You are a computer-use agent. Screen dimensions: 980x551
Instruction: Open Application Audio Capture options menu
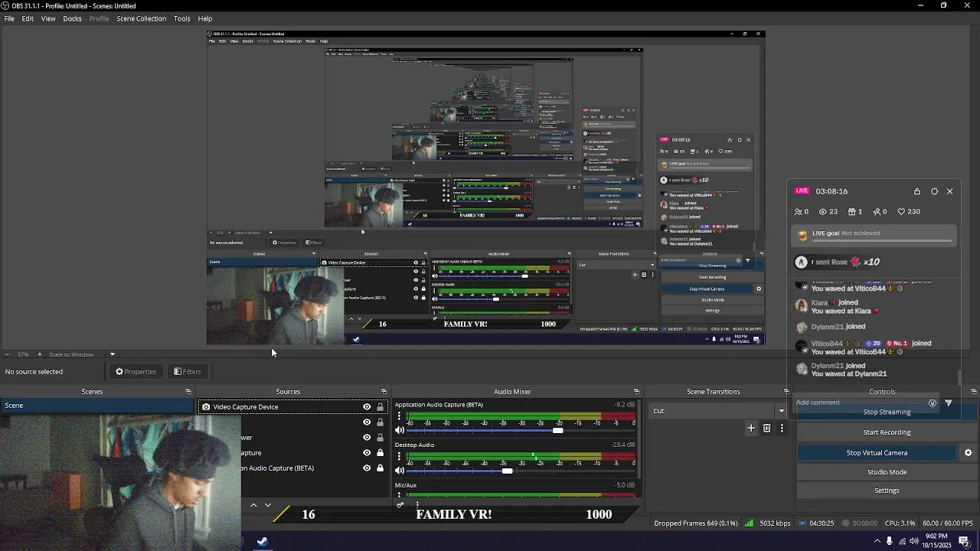point(399,416)
